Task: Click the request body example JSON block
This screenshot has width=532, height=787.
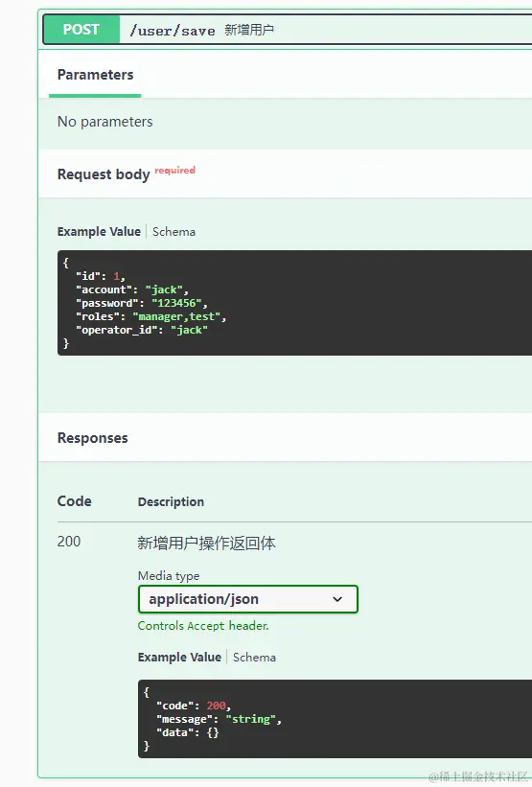Action: (x=294, y=303)
